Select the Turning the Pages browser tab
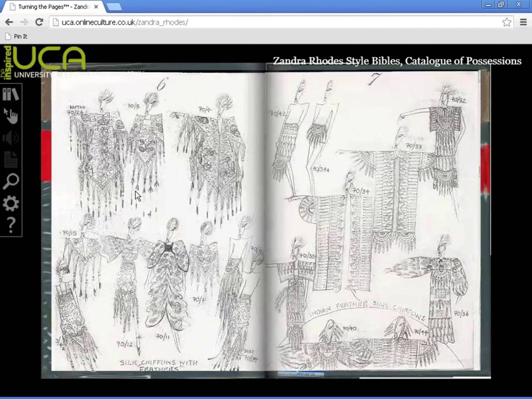Screen dimensions: 532x399 click(x=53, y=7)
